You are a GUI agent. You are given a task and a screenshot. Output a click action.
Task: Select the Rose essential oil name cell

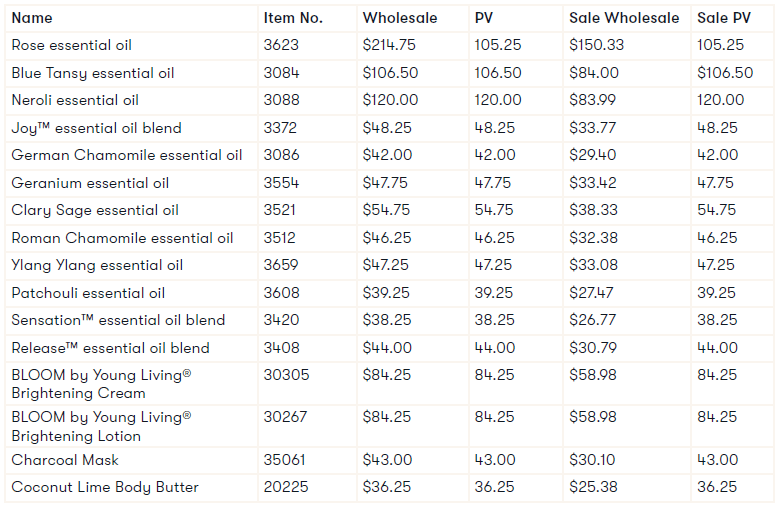[71, 45]
